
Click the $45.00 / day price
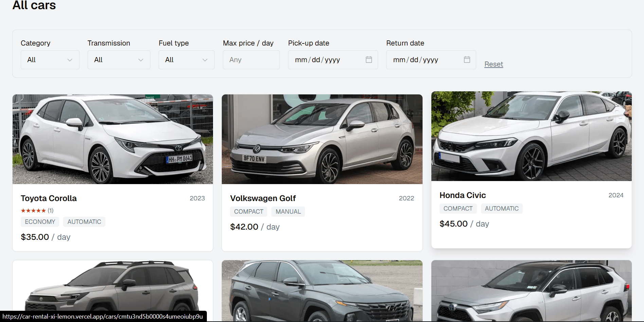click(x=464, y=224)
